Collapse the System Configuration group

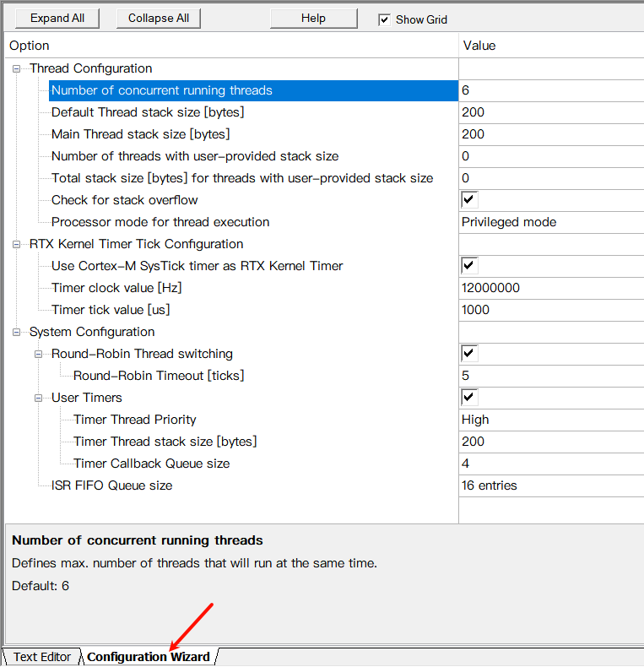[x=17, y=332]
